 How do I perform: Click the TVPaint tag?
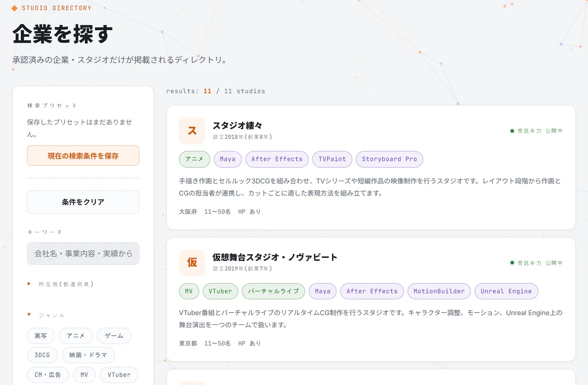332,159
